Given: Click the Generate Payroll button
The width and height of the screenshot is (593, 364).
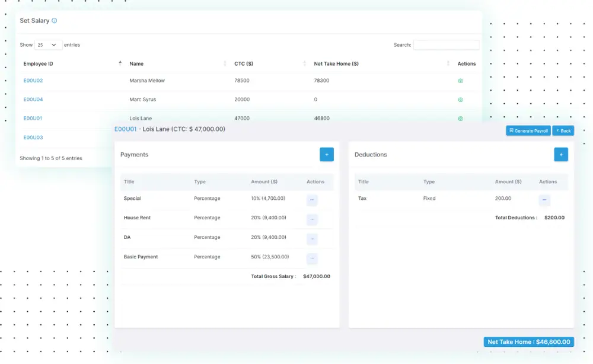Looking at the screenshot, I should point(528,130).
